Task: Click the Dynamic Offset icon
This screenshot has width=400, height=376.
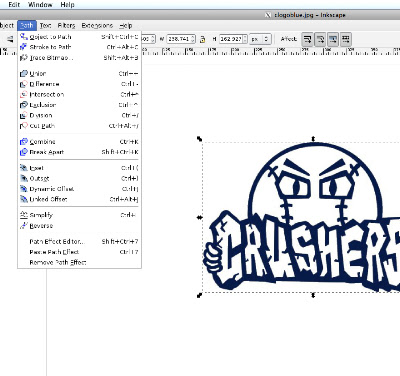Action: click(x=24, y=189)
